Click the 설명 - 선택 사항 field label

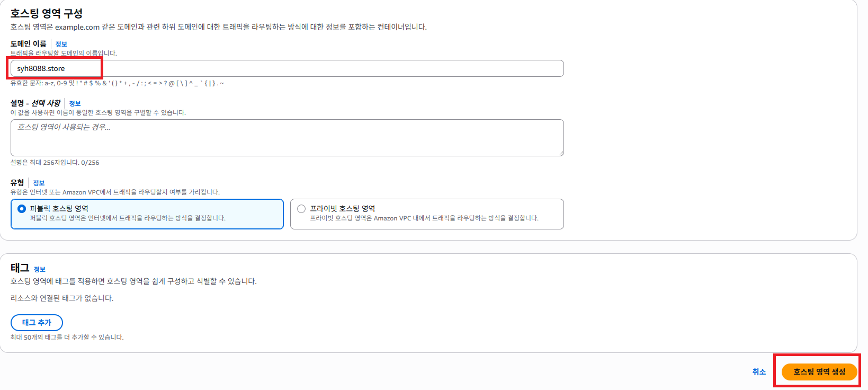(35, 103)
